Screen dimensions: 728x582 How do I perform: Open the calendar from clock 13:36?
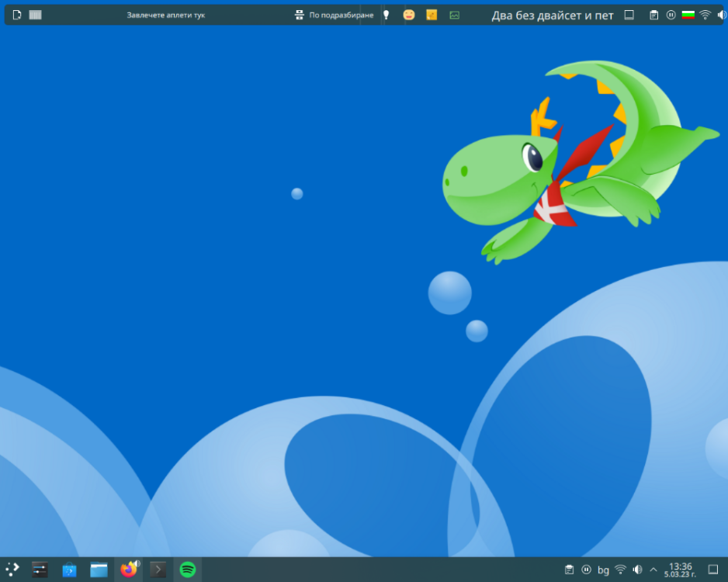680,570
